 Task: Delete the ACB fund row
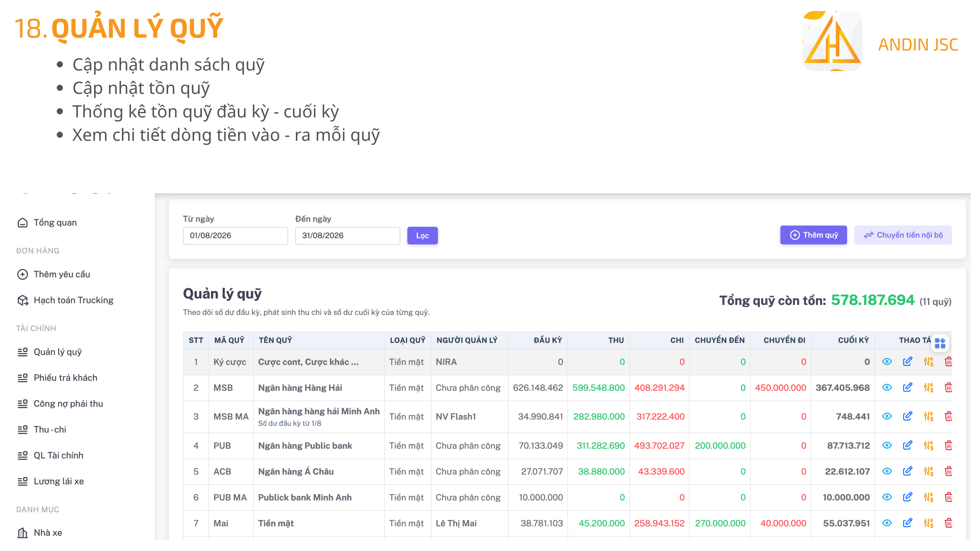948,471
